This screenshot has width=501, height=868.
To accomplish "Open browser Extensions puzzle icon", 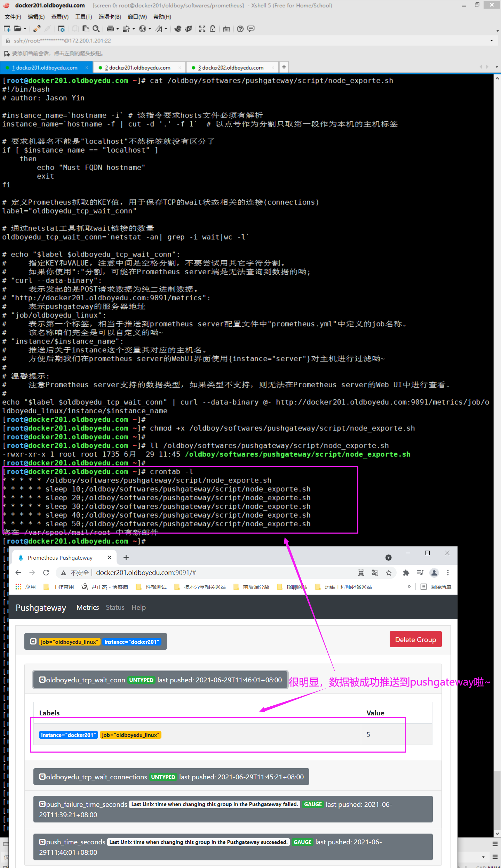I will [x=406, y=573].
